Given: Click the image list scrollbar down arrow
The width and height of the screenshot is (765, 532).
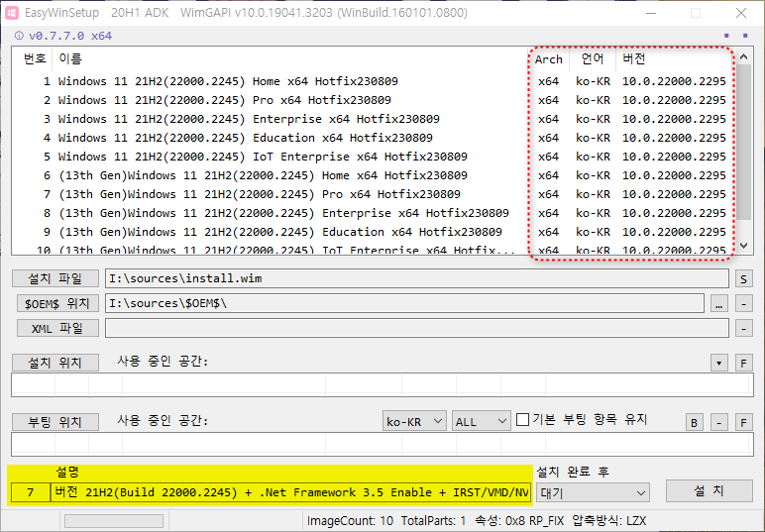Looking at the screenshot, I should pos(744,246).
